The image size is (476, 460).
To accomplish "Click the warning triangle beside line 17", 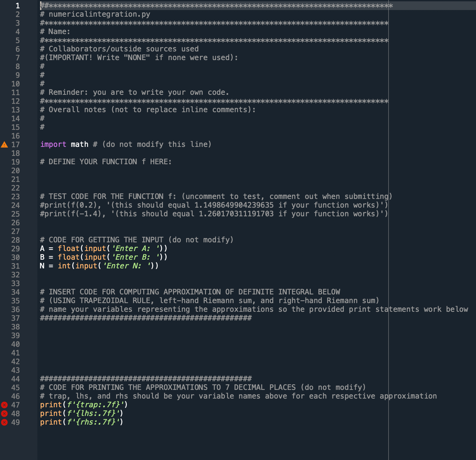I will click(4, 145).
